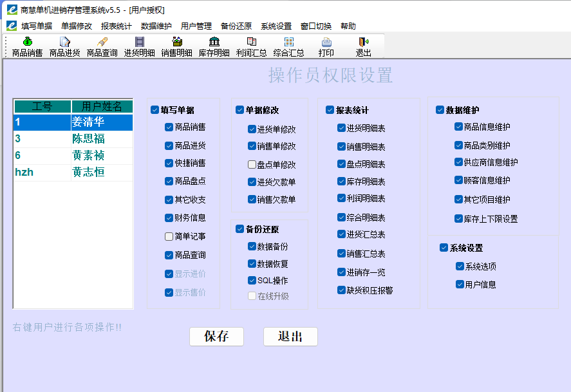The height and width of the screenshot is (392, 571).
Task: Toggle the 单据修改 group checkbox
Action: (239, 110)
